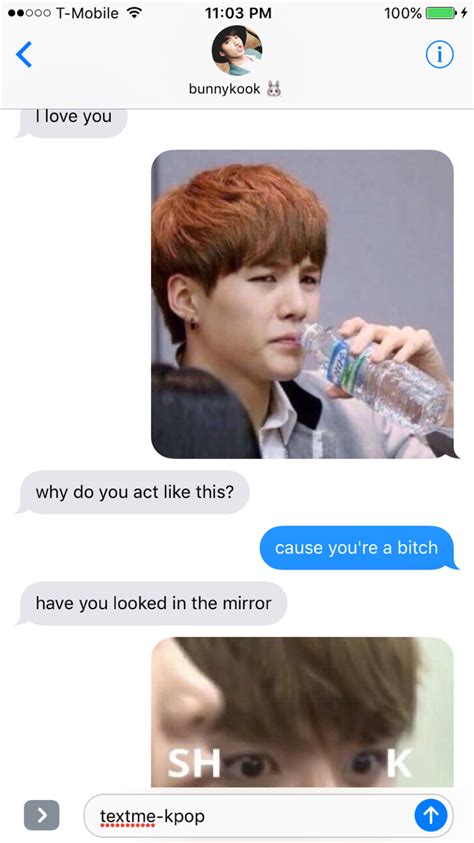This screenshot has width=474, height=843.
Task: Send message with blue arrow button
Action: click(x=430, y=816)
